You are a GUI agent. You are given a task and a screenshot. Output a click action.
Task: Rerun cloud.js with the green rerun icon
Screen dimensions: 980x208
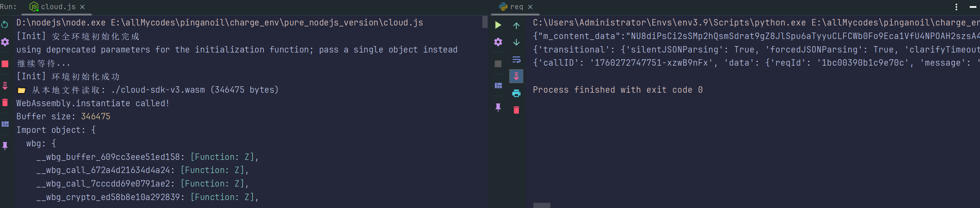[5, 25]
